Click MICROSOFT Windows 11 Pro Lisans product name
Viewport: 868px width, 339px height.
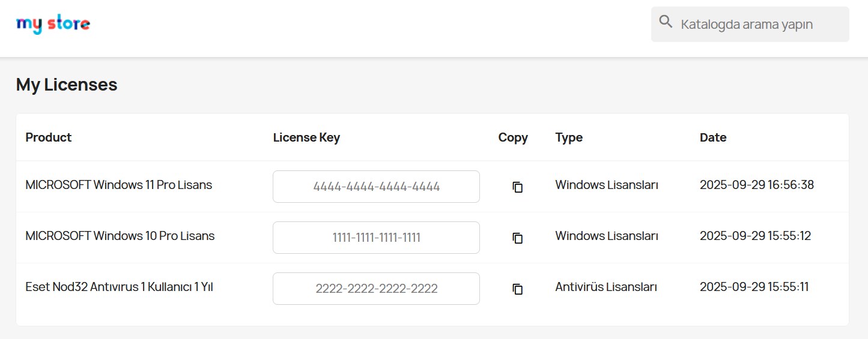point(119,185)
